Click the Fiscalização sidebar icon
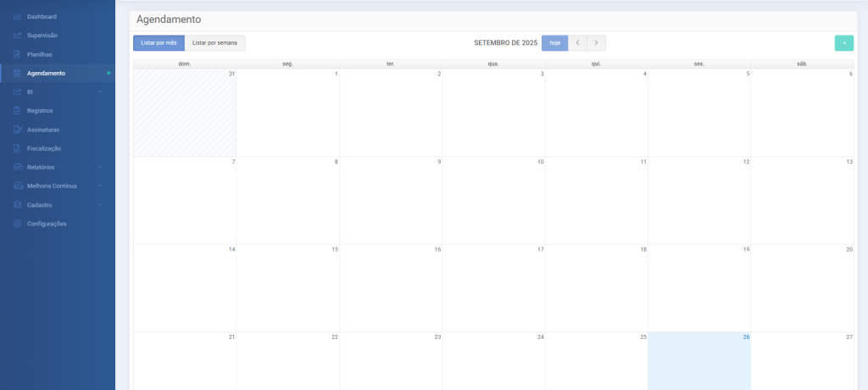 tap(18, 148)
